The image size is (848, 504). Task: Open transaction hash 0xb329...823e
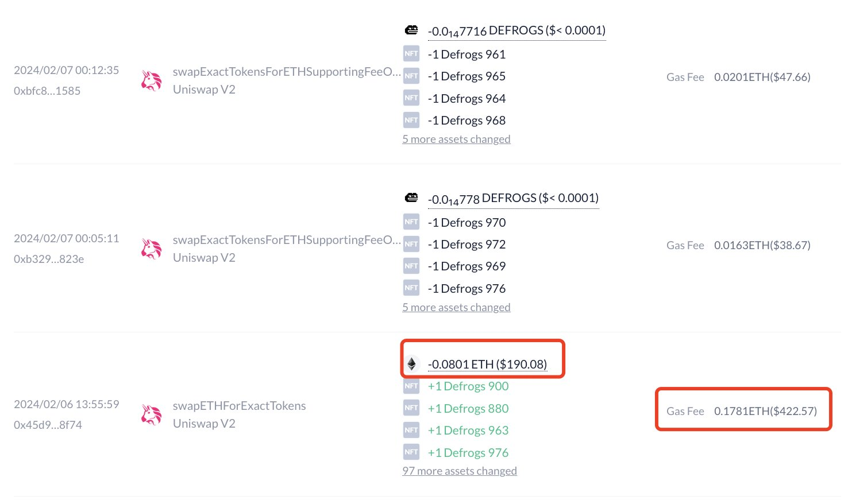coord(49,259)
